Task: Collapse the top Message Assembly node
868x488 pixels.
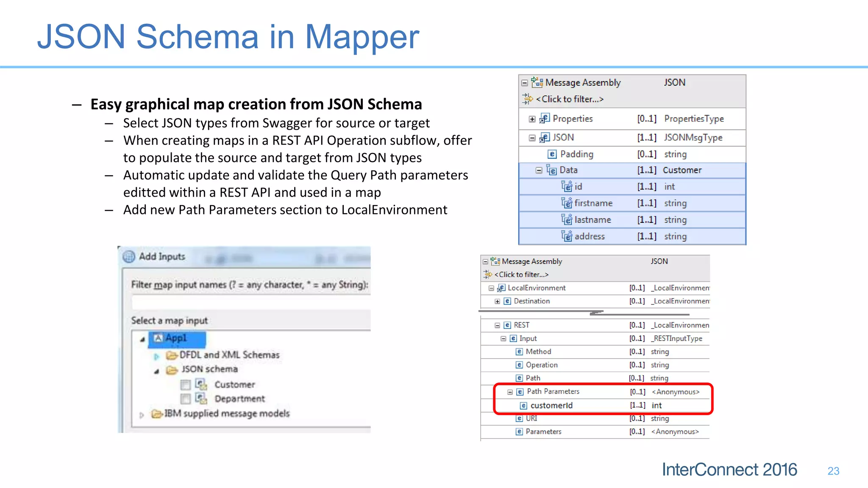Action: coord(525,83)
